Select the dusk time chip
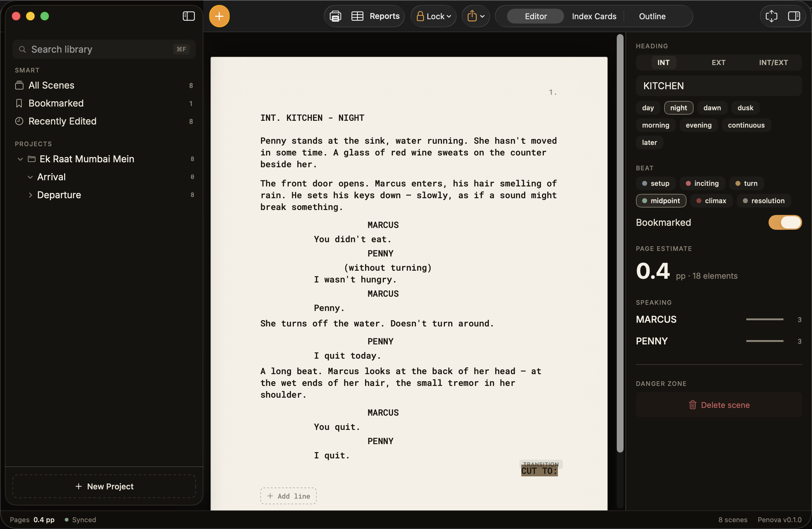The height and width of the screenshot is (529, 812). 745,108
